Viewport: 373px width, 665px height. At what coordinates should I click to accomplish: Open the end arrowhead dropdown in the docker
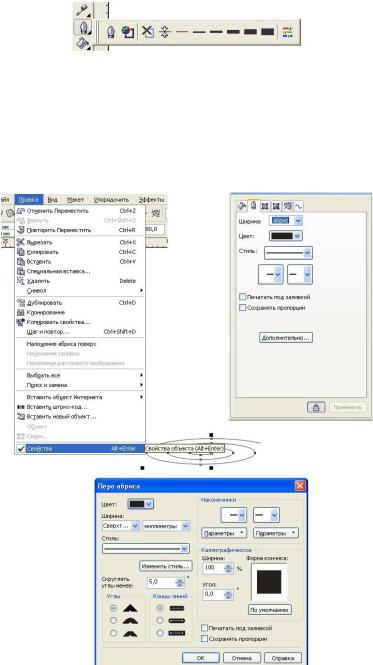[x=300, y=274]
